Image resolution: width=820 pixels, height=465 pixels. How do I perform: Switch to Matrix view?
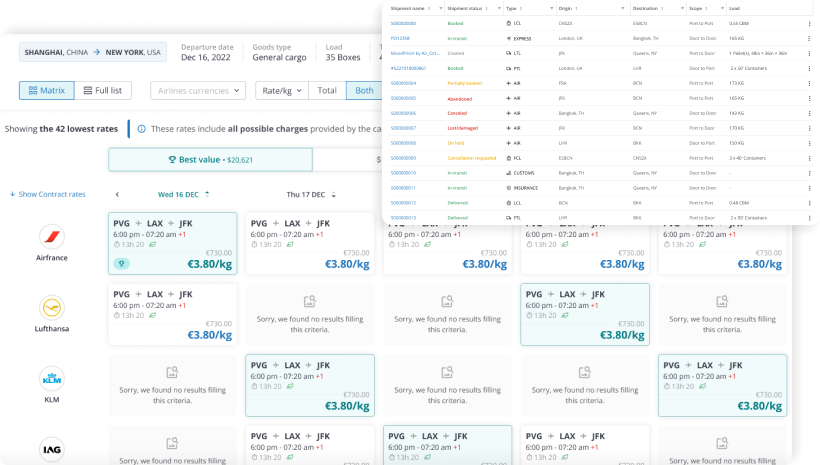click(x=47, y=90)
